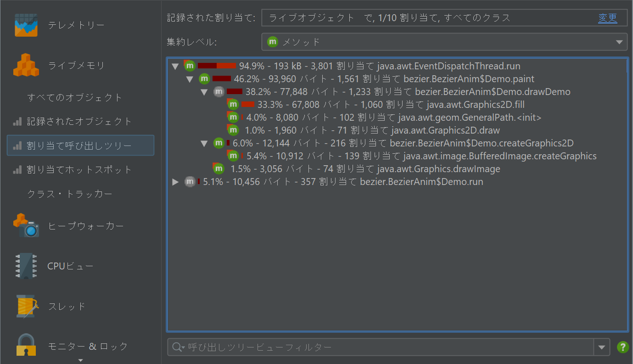Click method icon of BezierAnim$Demo.paint row
Viewport: 633px width, 364px height.
(x=204, y=79)
